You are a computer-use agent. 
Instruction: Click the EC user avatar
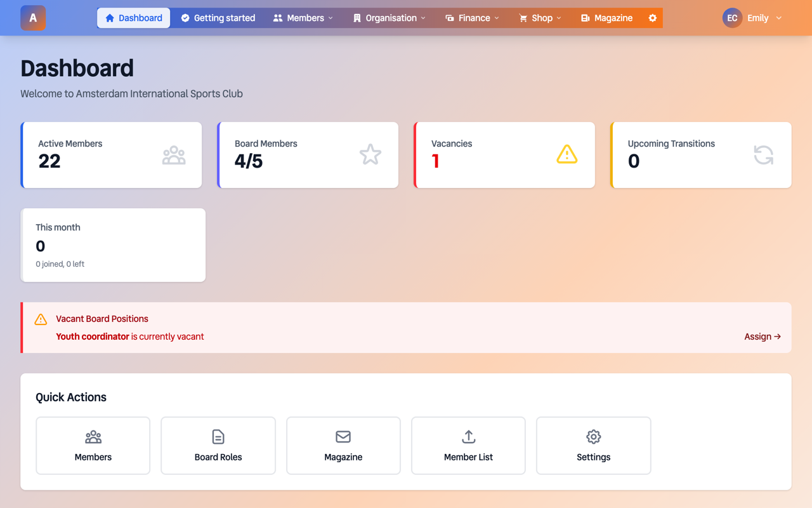coord(732,18)
